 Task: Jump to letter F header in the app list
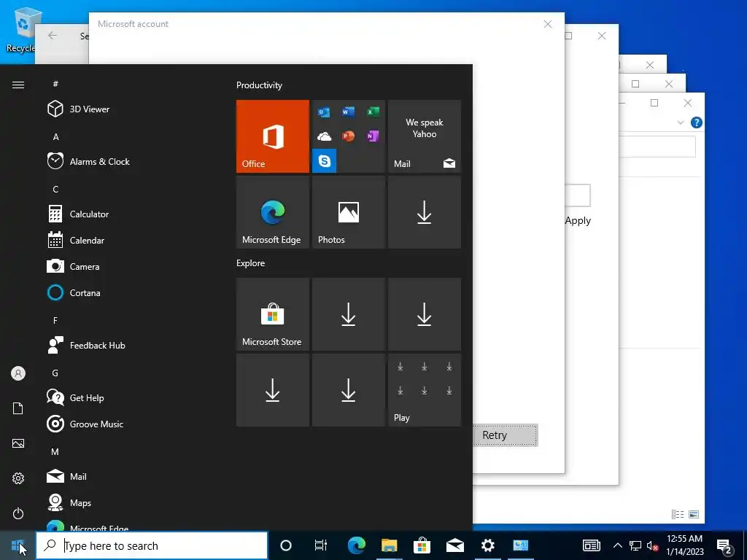pyautogui.click(x=55, y=321)
